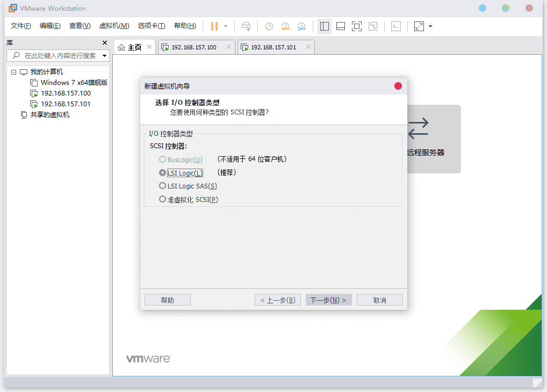The image size is (547, 392).
Task: Click the running VM icon beside 192.168.157.100 in library
Action: [34, 93]
